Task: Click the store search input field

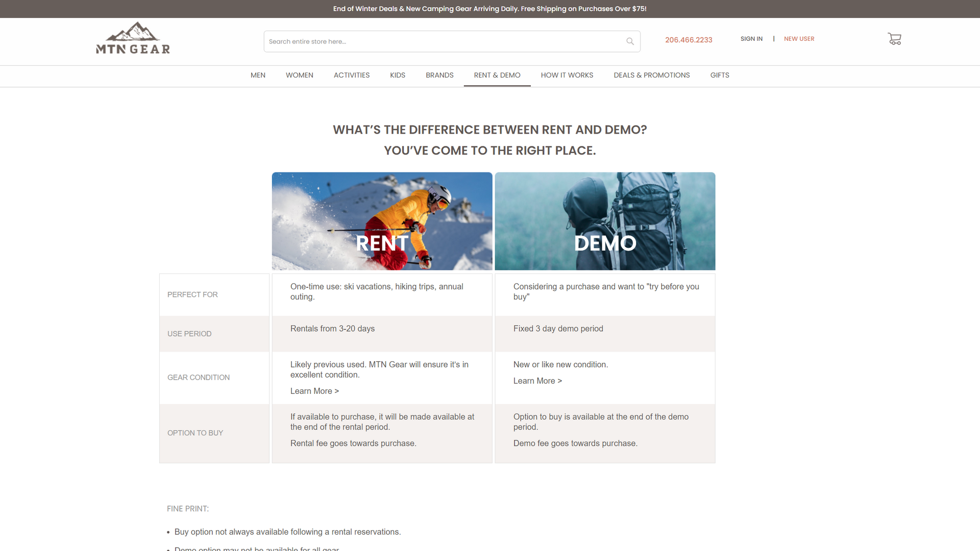Action: click(x=444, y=41)
